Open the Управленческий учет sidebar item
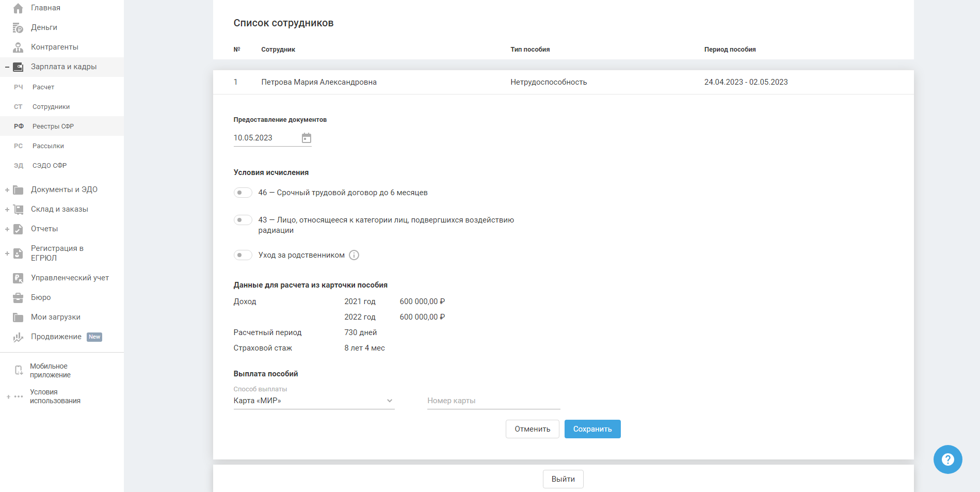The height and width of the screenshot is (492, 980). [x=70, y=278]
